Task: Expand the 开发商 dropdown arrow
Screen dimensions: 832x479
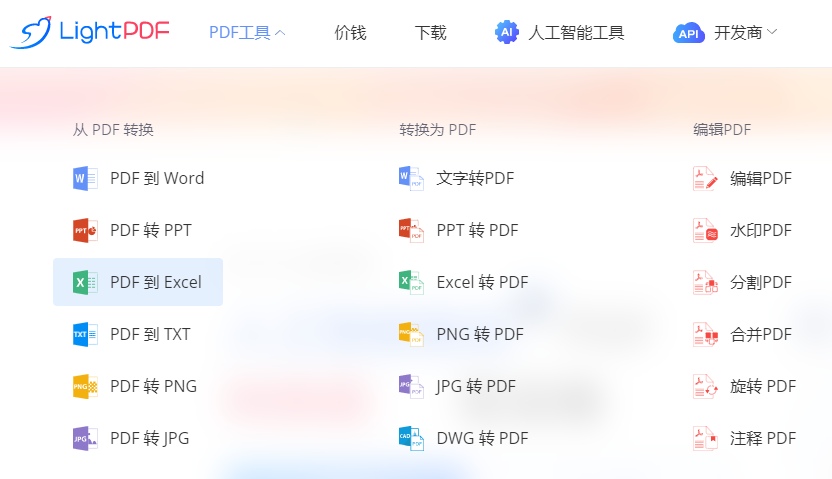Action: point(772,32)
